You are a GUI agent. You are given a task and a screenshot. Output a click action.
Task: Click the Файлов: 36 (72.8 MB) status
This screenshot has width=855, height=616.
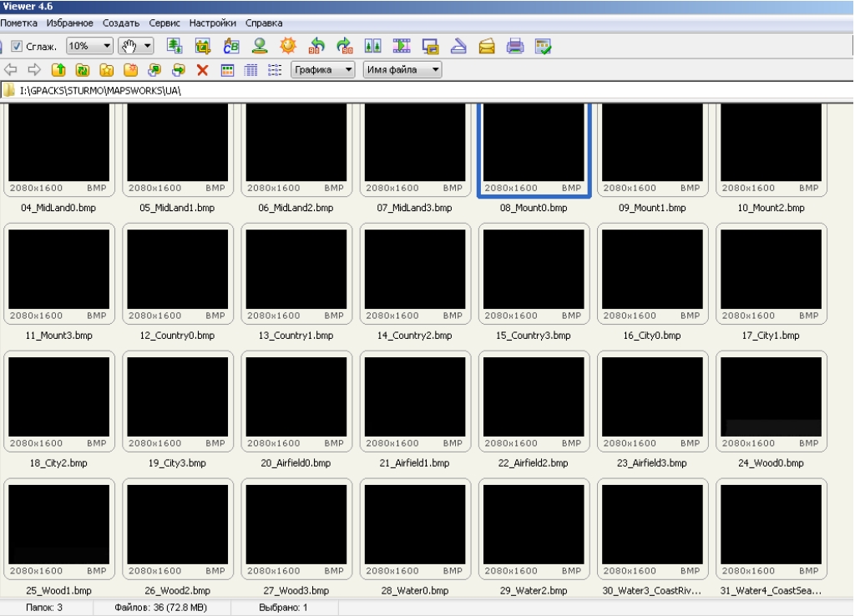(161, 608)
